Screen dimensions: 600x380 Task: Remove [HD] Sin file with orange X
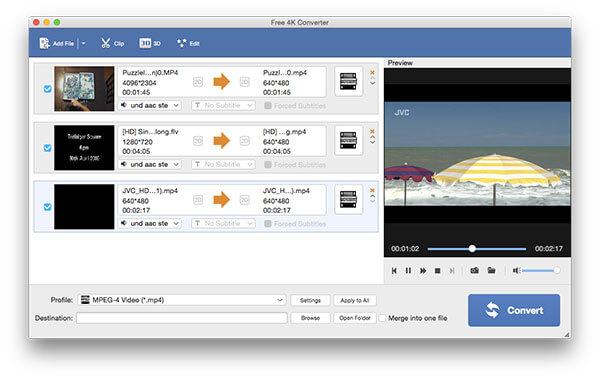tap(372, 131)
